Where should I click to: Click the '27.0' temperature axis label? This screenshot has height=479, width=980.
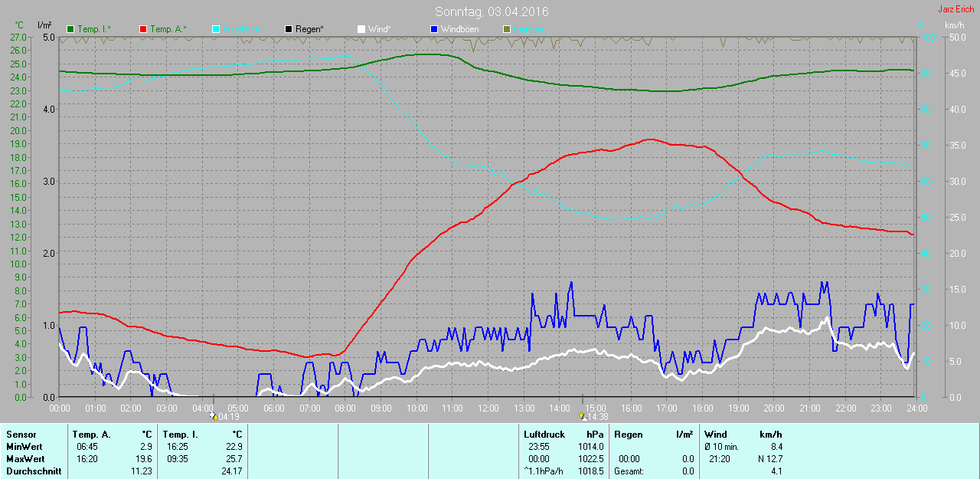point(20,37)
